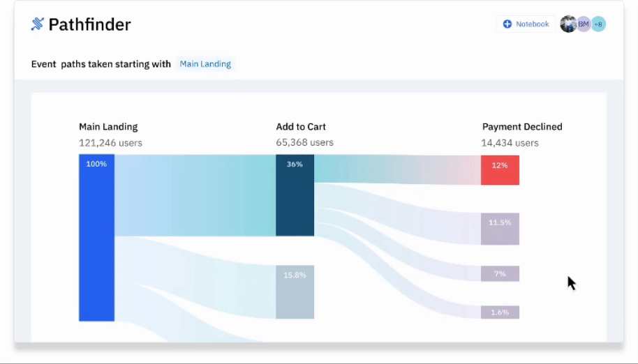Click the gradient flow into Payment Declined

[x=398, y=169]
